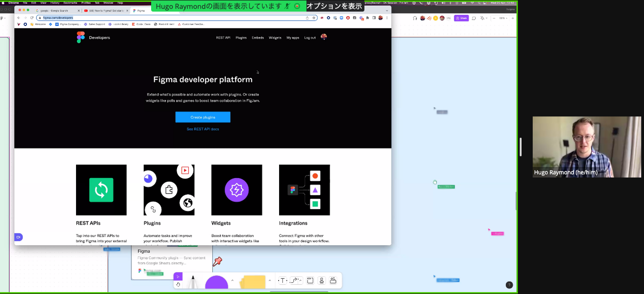Open the Plugins nav menu item
The width and height of the screenshot is (644, 294).
tap(241, 38)
